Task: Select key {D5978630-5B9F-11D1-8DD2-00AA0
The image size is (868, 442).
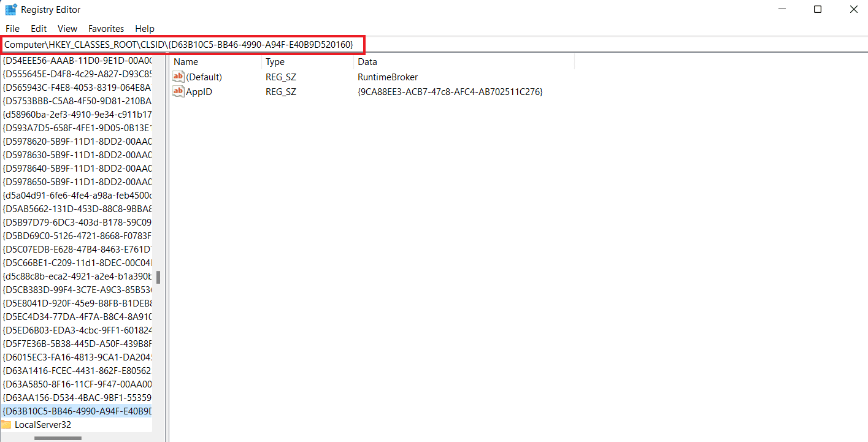Action: click(77, 155)
